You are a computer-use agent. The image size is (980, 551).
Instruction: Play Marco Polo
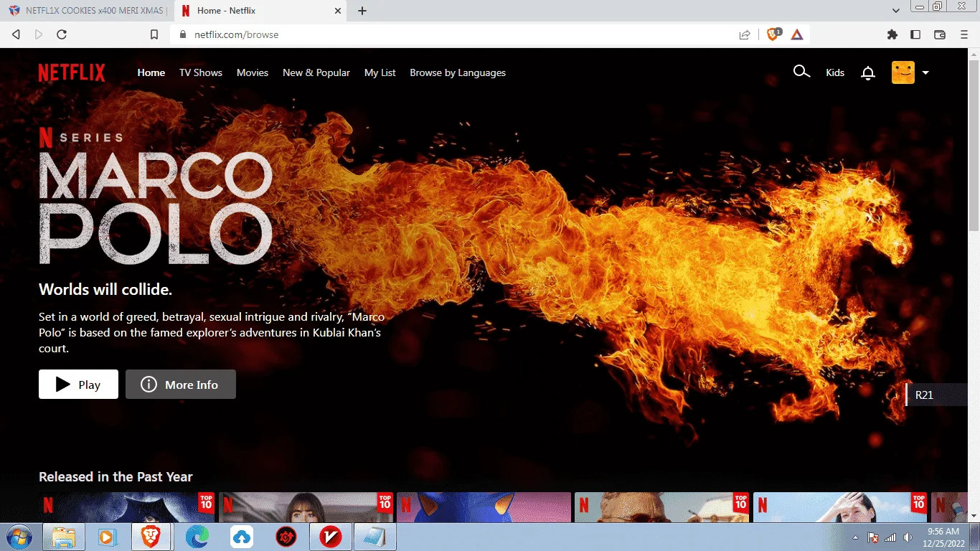click(78, 385)
